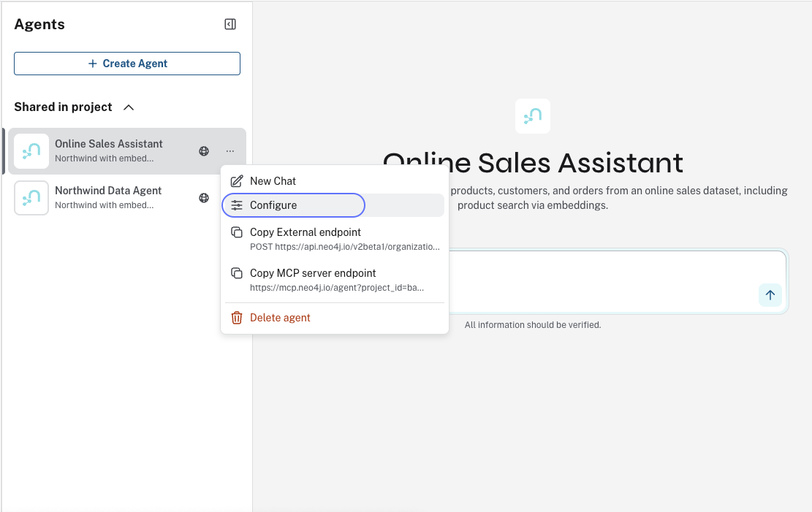812x512 pixels.
Task: Click the Northwind Data Agent avatar icon
Action: pyautogui.click(x=31, y=198)
